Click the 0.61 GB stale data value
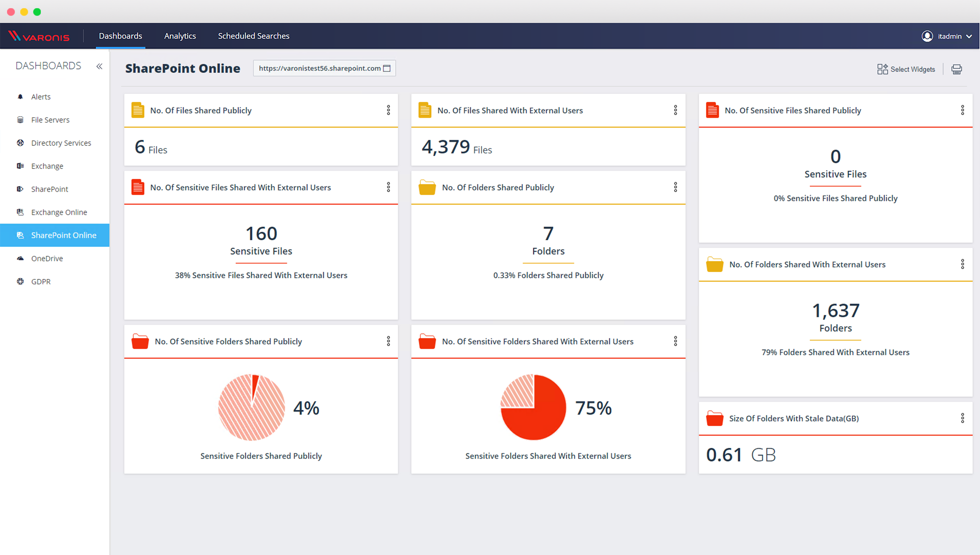This screenshot has height=555, width=980. tap(741, 455)
